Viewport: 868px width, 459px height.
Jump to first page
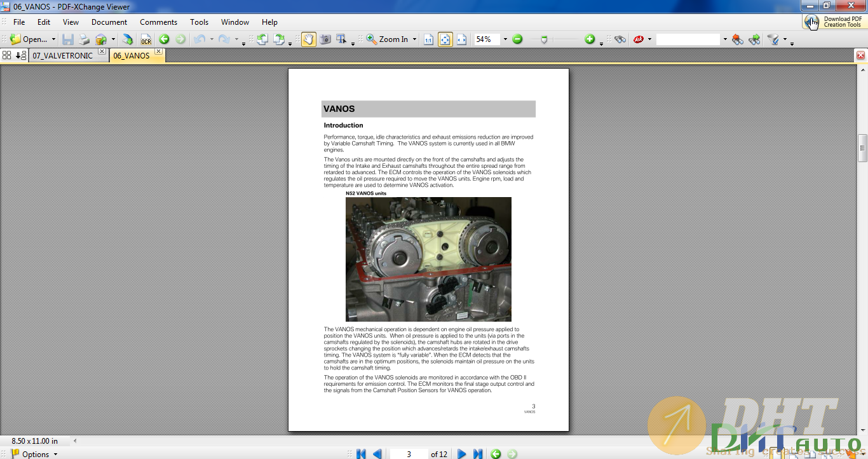361,454
